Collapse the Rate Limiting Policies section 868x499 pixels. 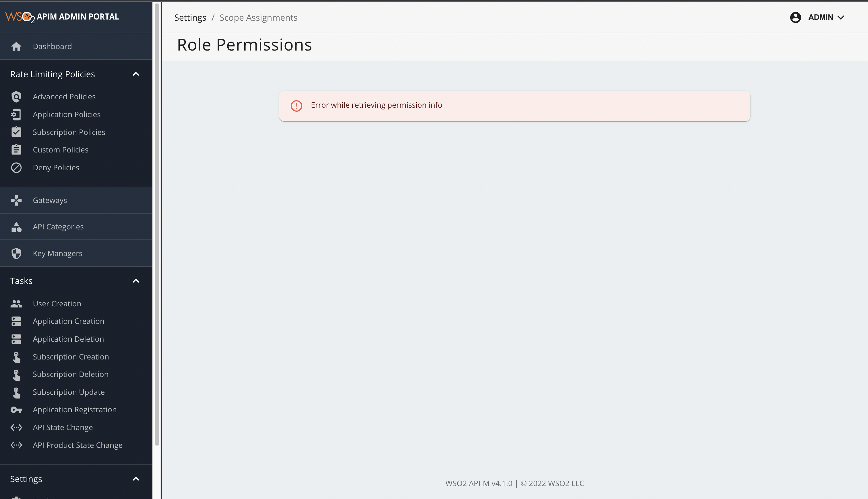(x=136, y=74)
